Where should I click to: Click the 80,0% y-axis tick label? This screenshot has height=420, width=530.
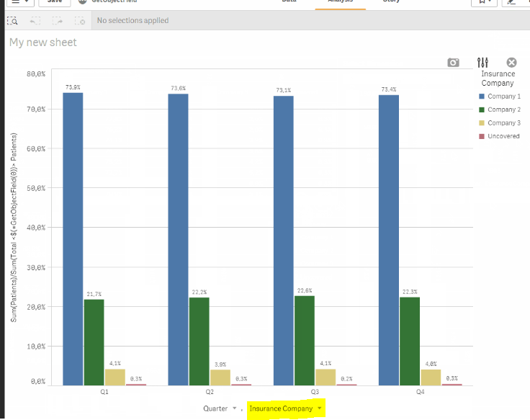(36, 74)
